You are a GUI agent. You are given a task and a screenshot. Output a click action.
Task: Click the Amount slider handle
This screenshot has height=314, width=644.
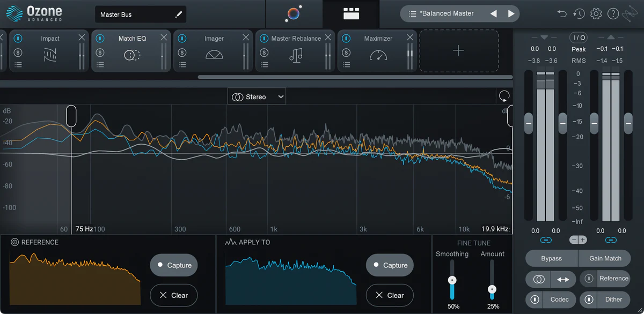tap(492, 289)
